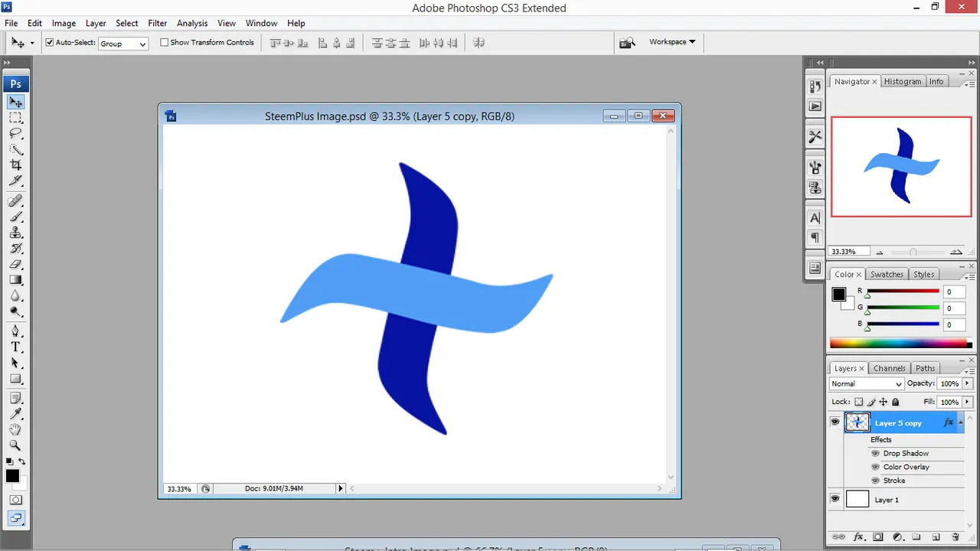Open the Auto-Select Group dropdown
This screenshot has width=980, height=551.
(x=123, y=44)
